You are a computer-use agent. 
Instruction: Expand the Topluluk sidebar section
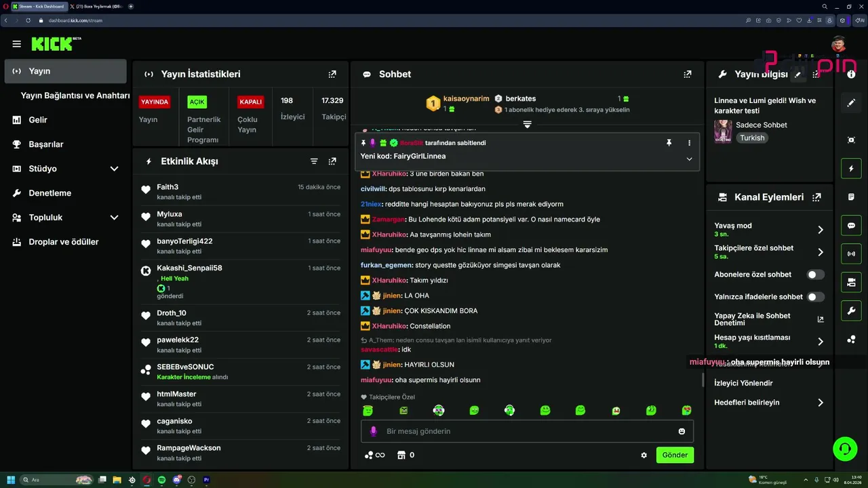[x=114, y=218]
